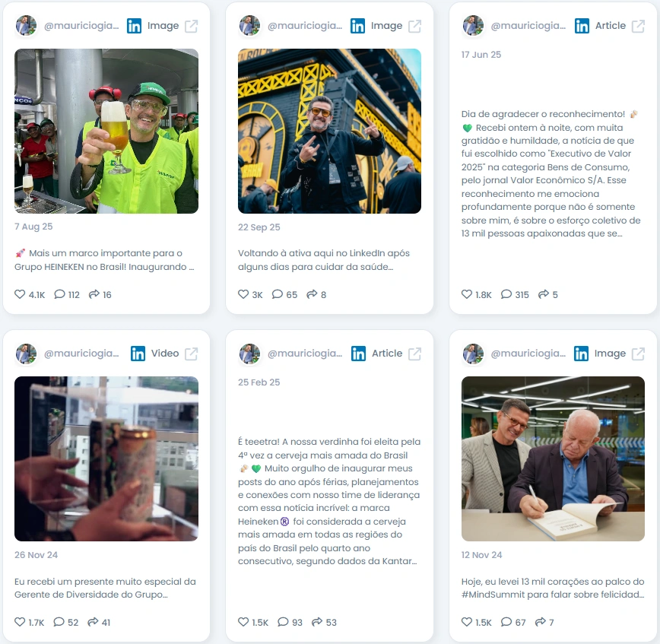Open the book signing photo thumbnail
Image resolution: width=660 pixels, height=644 pixels.
[553, 458]
